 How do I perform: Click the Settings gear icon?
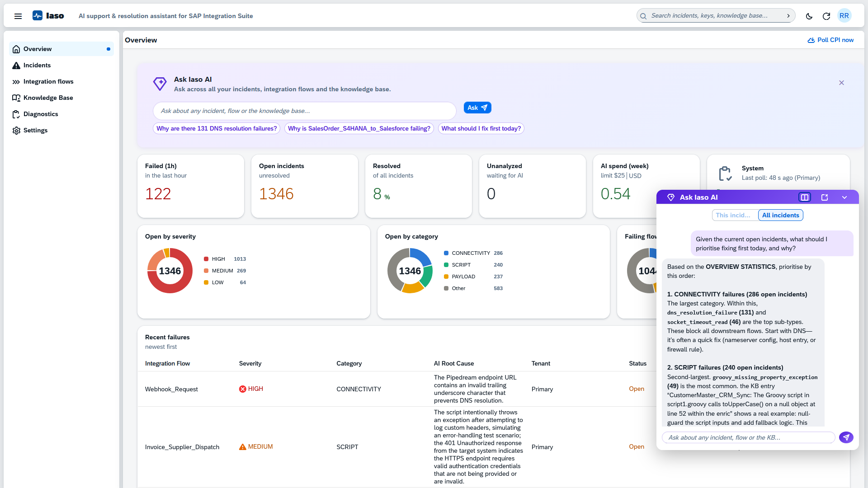16,130
